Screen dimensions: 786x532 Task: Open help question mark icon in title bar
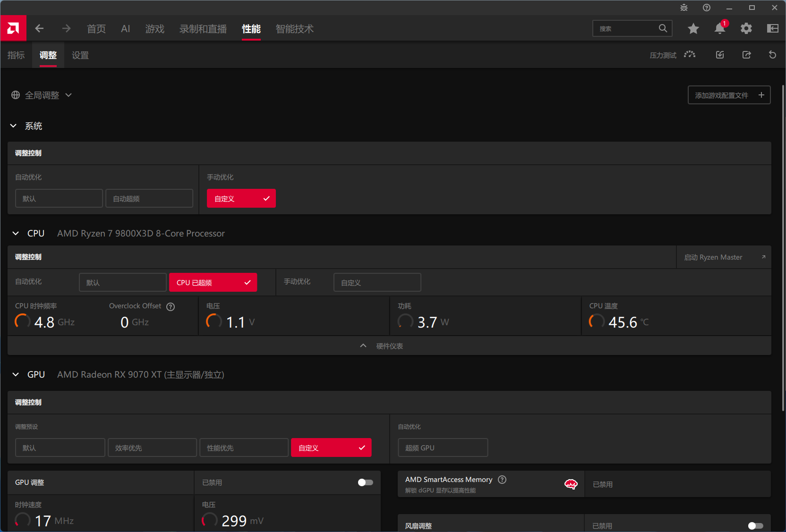click(707, 8)
